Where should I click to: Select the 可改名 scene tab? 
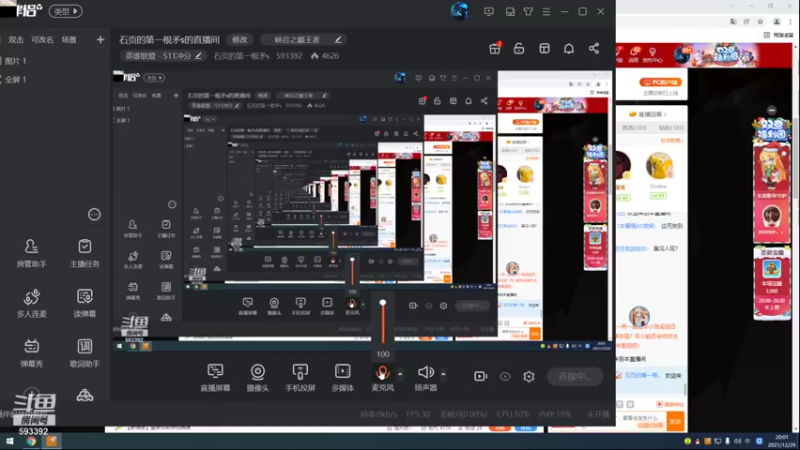click(42, 40)
